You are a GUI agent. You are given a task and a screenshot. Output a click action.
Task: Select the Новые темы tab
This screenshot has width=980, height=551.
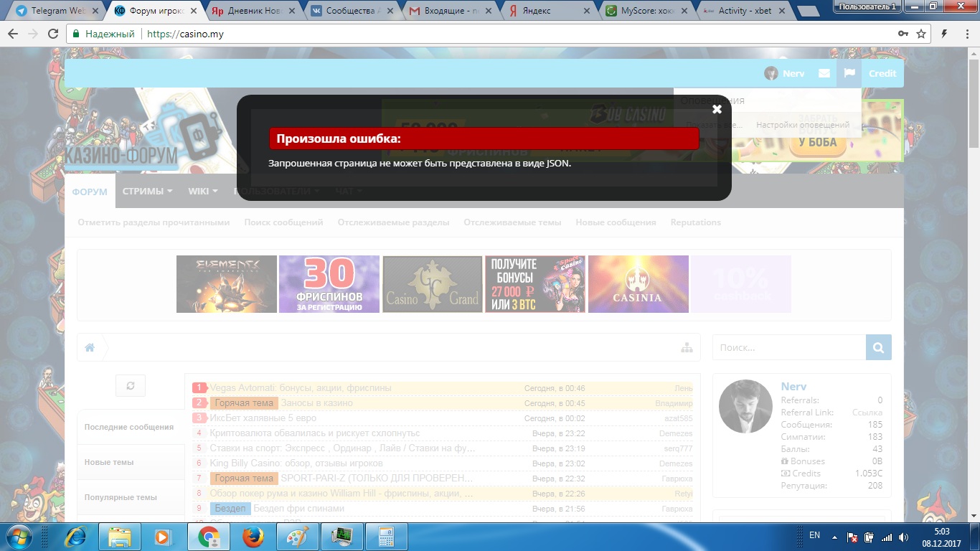[131, 462]
